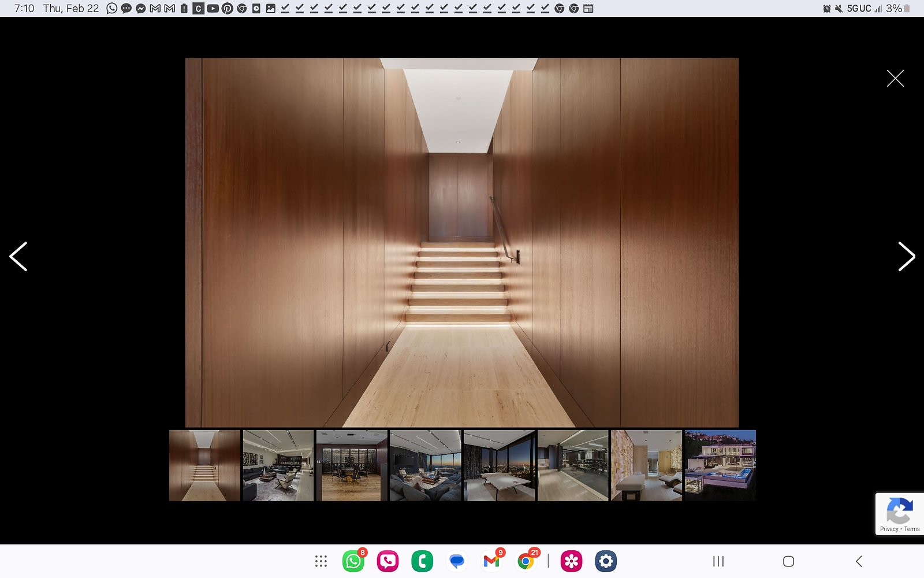Open reCAPTCHA Privacy link
This screenshot has height=578, width=924.
[889, 529]
